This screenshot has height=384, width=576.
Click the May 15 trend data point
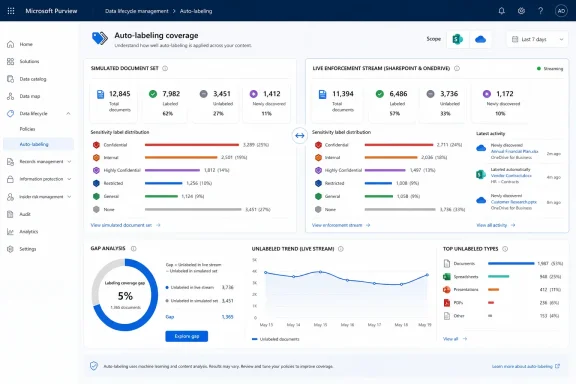point(320,272)
